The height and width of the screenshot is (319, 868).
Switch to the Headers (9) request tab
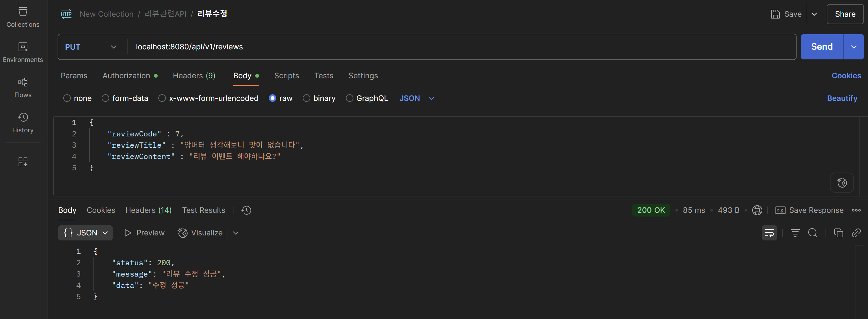[194, 76]
